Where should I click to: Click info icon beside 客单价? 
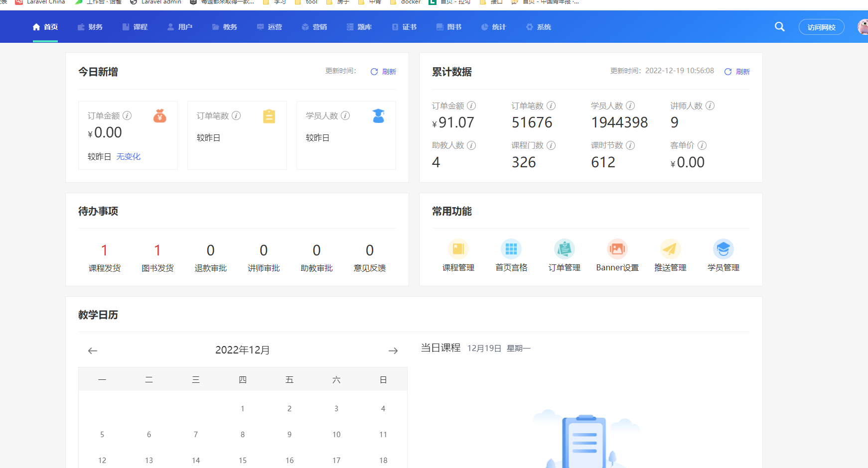click(x=702, y=145)
